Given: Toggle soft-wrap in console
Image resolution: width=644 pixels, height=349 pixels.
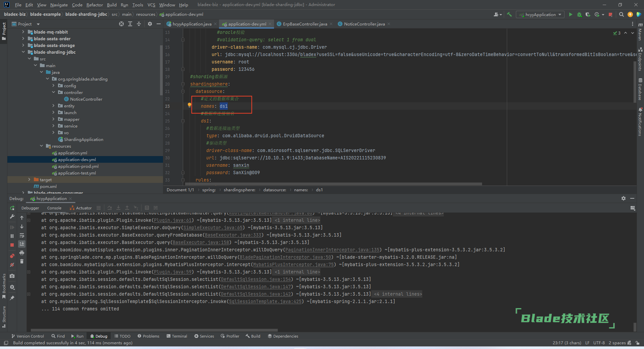Looking at the screenshot, I should pyautogui.click(x=22, y=235).
